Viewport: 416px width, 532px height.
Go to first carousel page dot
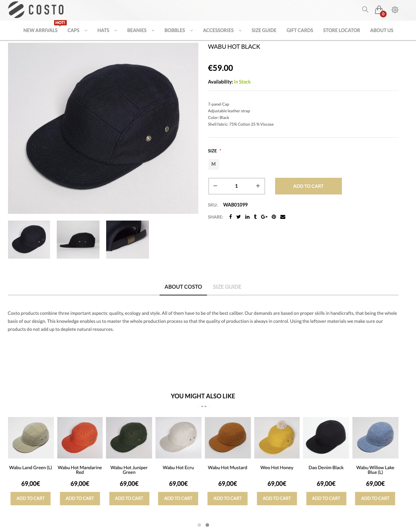coord(199,525)
